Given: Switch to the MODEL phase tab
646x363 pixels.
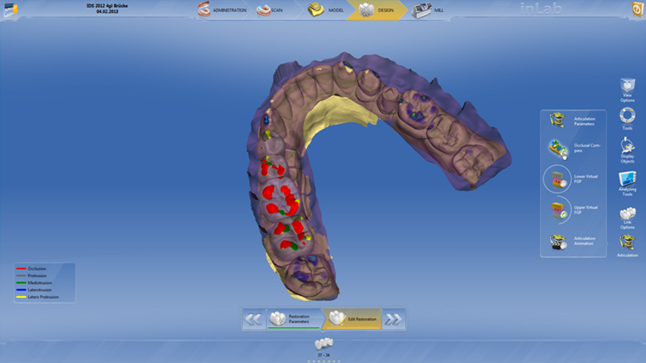Looking at the screenshot, I should (x=326, y=10).
